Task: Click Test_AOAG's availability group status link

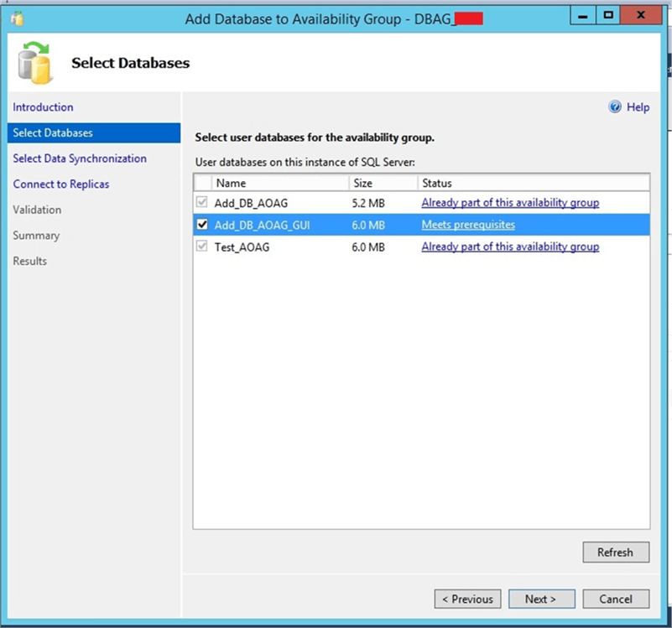Action: pos(510,247)
